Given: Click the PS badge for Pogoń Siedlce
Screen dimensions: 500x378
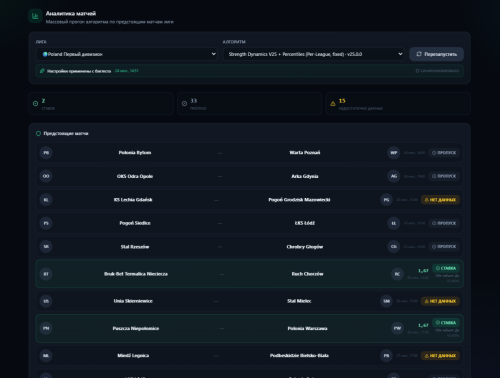Looking at the screenshot, I should tap(46, 223).
